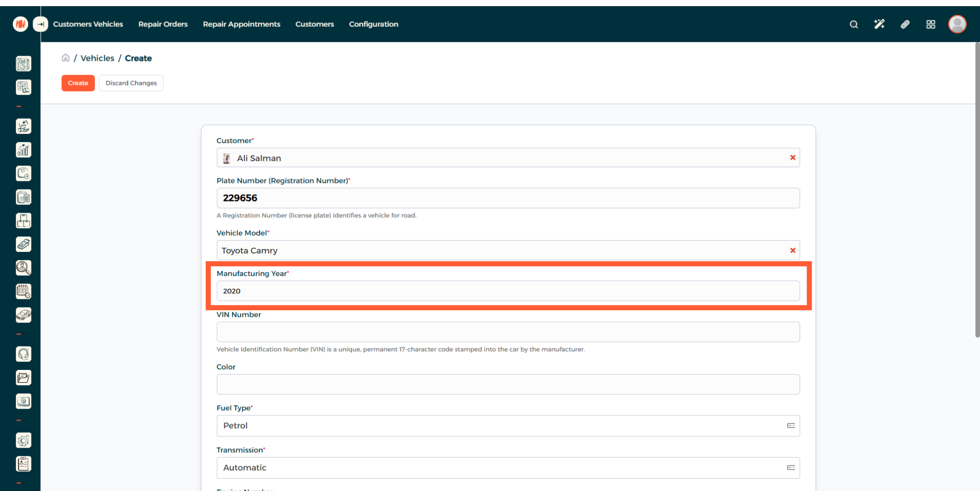
Task: Open the Fuel Type dropdown
Action: (508, 426)
